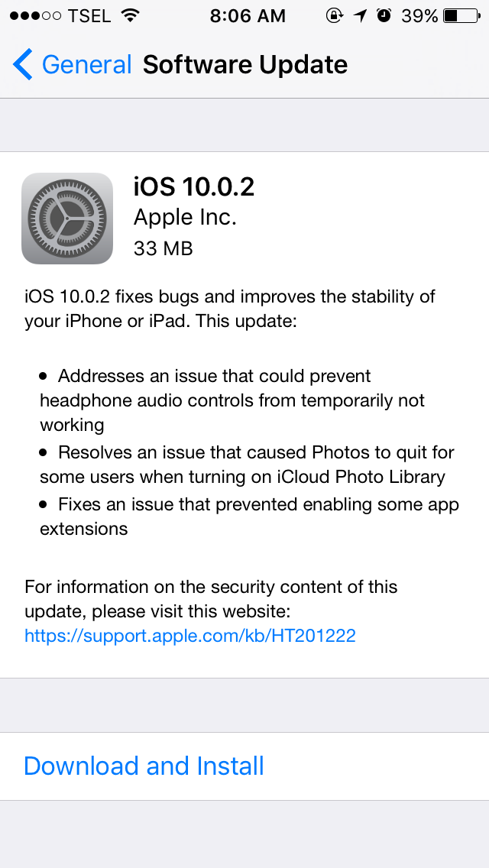Tap the location services arrow icon
This screenshot has width=489, height=868.
[361, 16]
